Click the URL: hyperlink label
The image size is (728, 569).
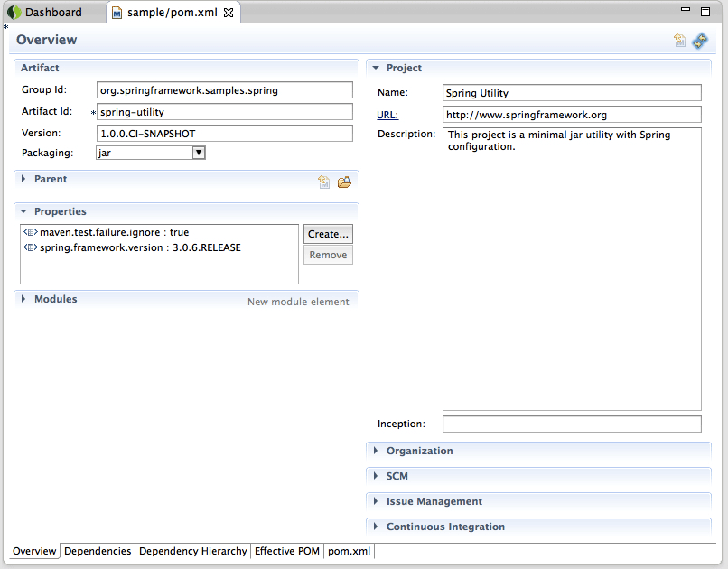click(387, 115)
